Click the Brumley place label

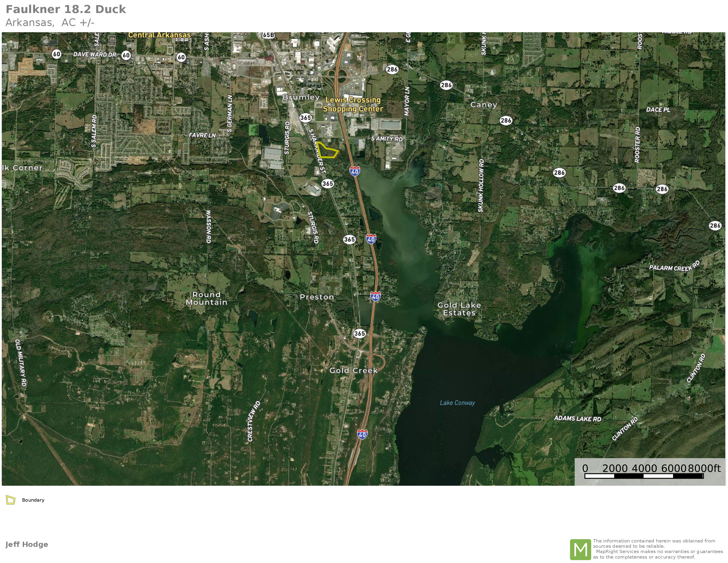(301, 97)
